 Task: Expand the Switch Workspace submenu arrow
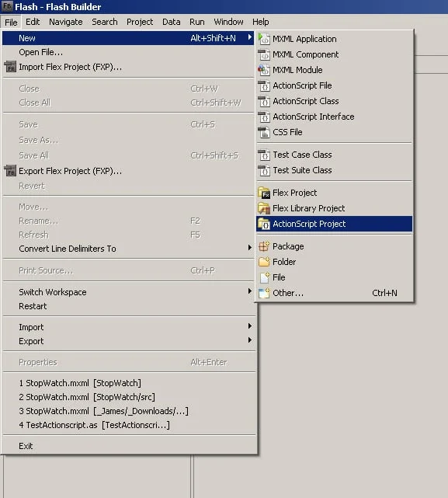pyautogui.click(x=250, y=291)
